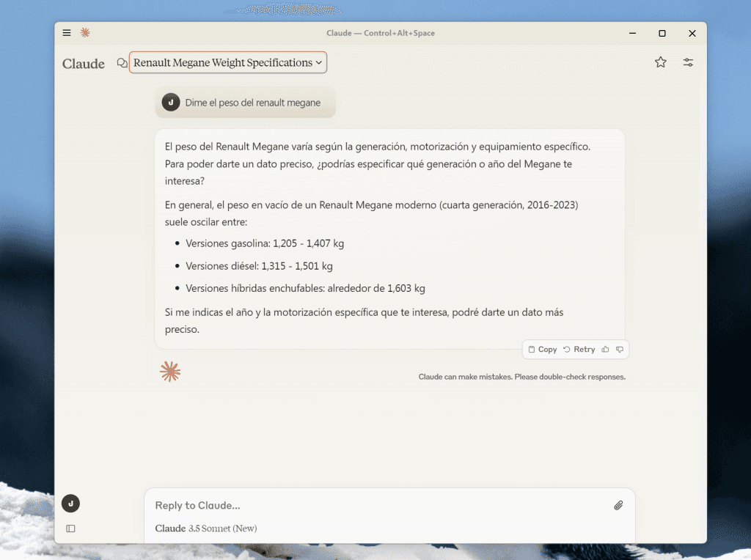Viewport: 751px width, 560px height.
Task: Click Copy to copy Claude's response
Action: (541, 349)
